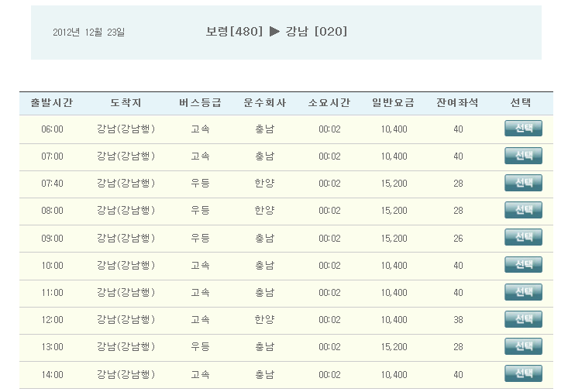
Task: Click remaining seats 40 in 14:00 row
Action: tap(458, 375)
